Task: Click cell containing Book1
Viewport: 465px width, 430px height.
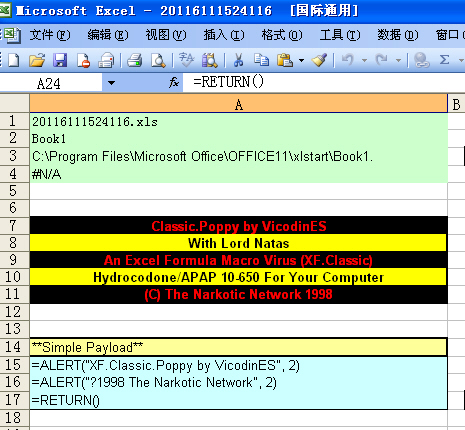Action: tap(239, 139)
